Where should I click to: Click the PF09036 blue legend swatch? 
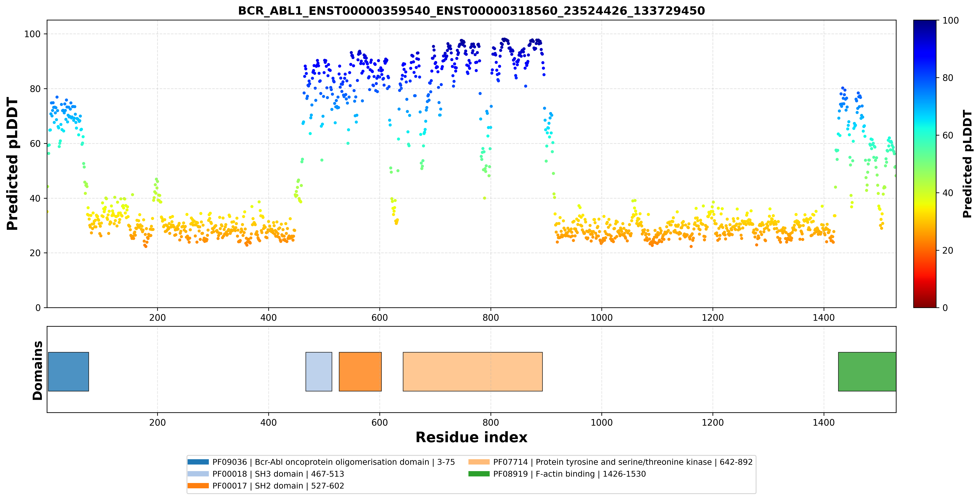[x=198, y=462]
